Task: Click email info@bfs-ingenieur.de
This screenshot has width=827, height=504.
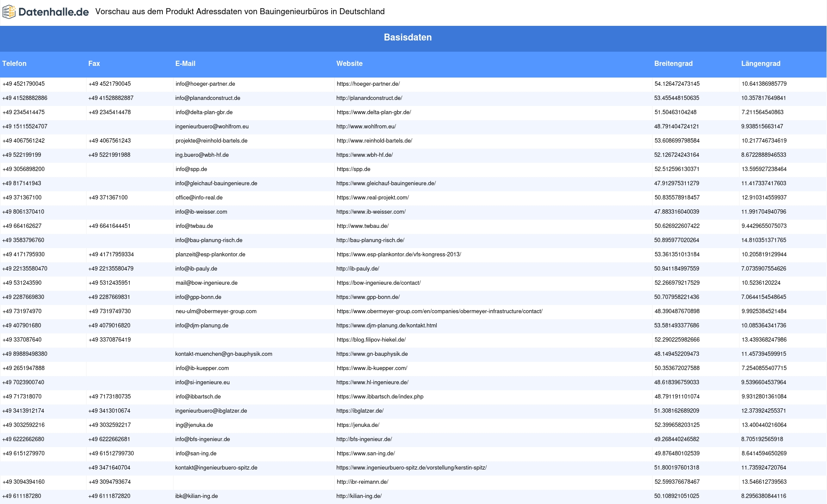Action: pos(202,439)
